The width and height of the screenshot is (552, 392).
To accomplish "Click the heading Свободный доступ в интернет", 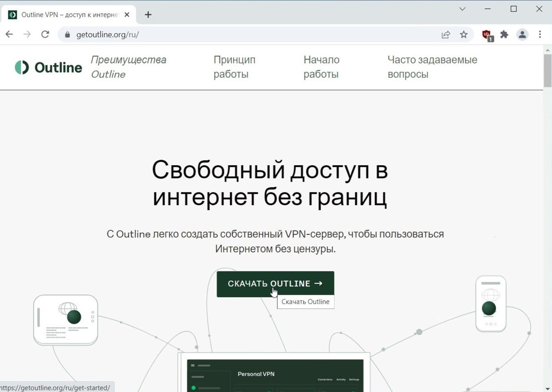I will [270, 183].
